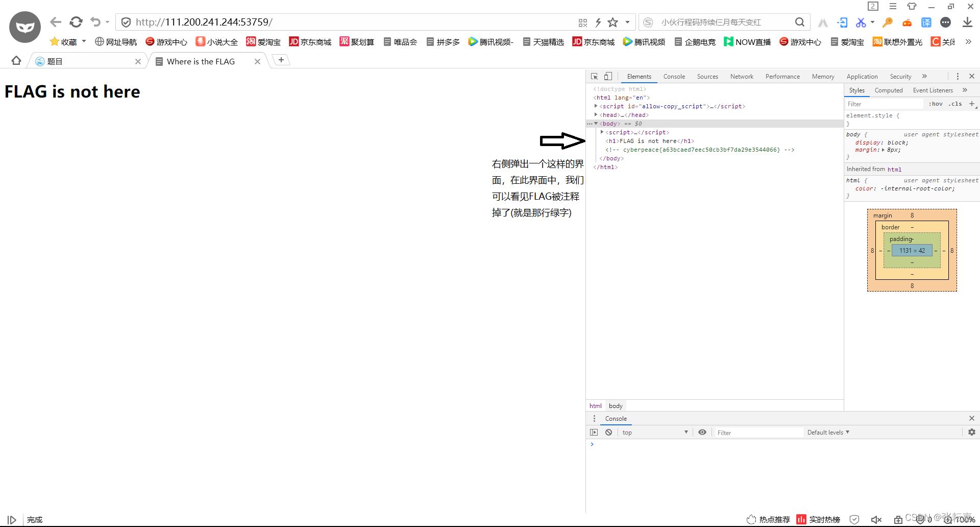
Task: Open the Performance tab
Action: click(782, 76)
